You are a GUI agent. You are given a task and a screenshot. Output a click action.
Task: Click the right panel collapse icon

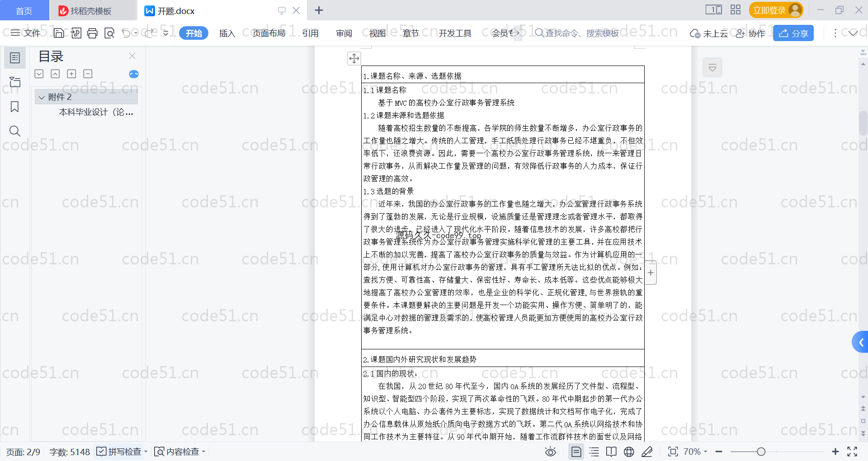pos(712,68)
